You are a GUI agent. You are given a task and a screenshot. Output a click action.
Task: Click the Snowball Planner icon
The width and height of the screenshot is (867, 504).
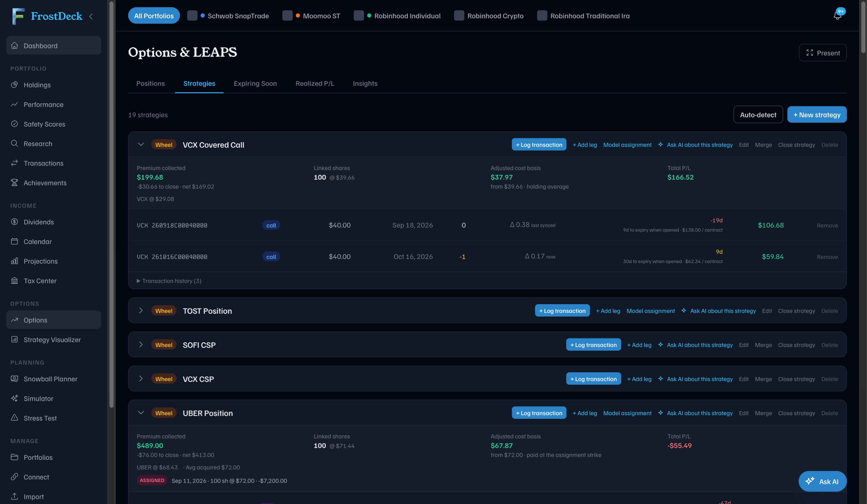click(x=14, y=379)
